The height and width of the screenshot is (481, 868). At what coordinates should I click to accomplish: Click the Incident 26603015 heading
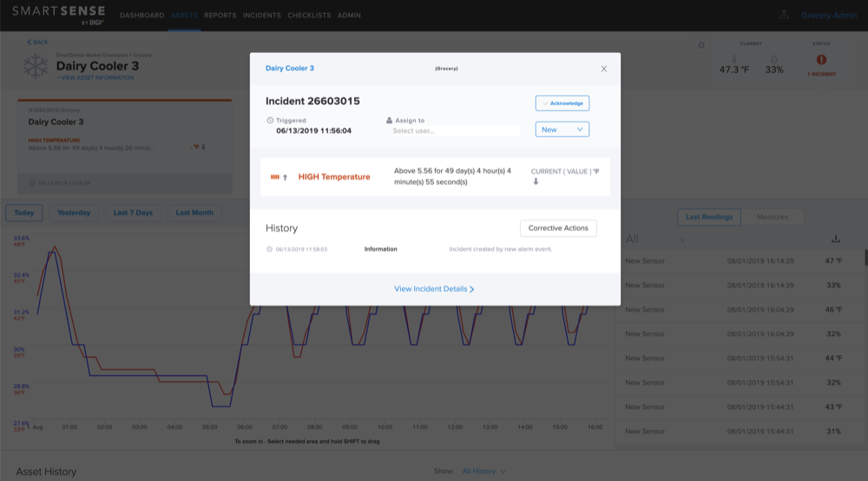point(312,102)
